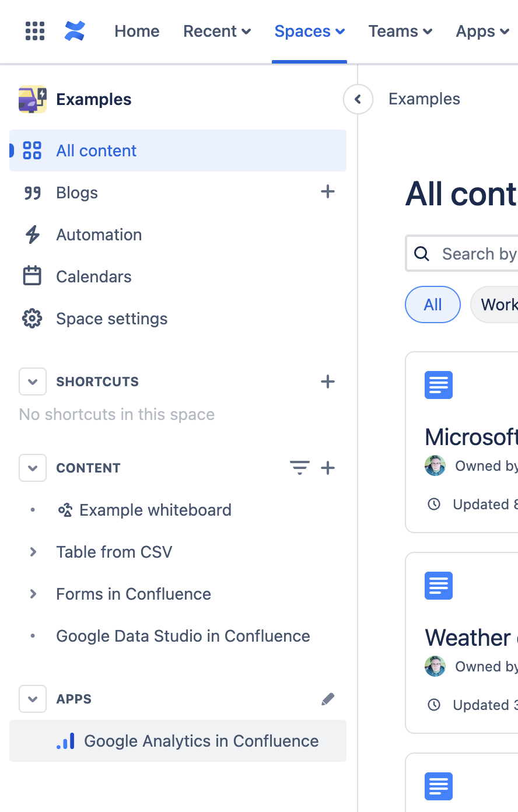Screen dimensions: 518x812
Task: Open the Recent dropdown menu
Action: [217, 31]
